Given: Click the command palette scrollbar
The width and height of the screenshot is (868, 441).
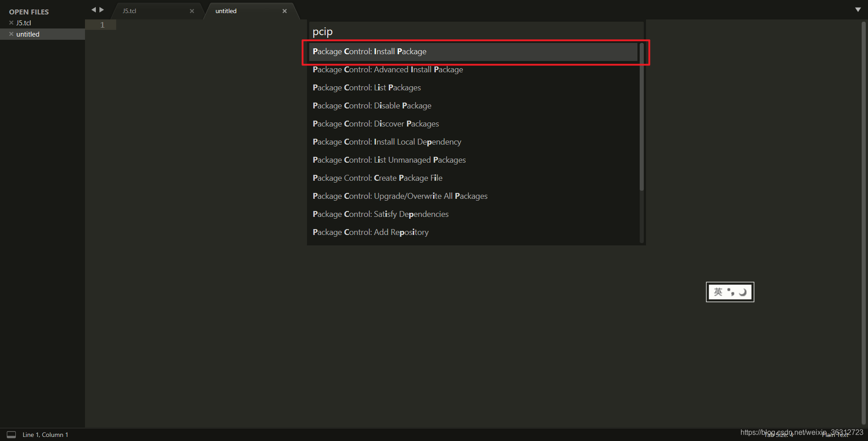Looking at the screenshot, I should 642,117.
